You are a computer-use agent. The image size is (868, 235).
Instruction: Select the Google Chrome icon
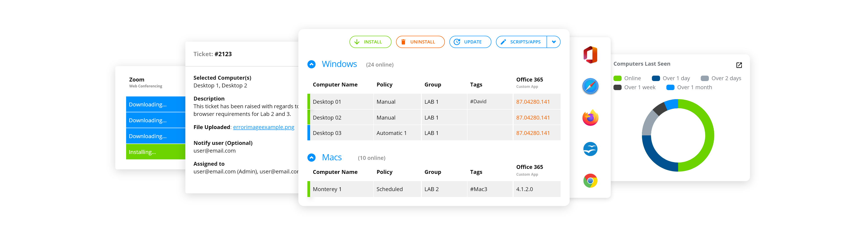click(590, 181)
